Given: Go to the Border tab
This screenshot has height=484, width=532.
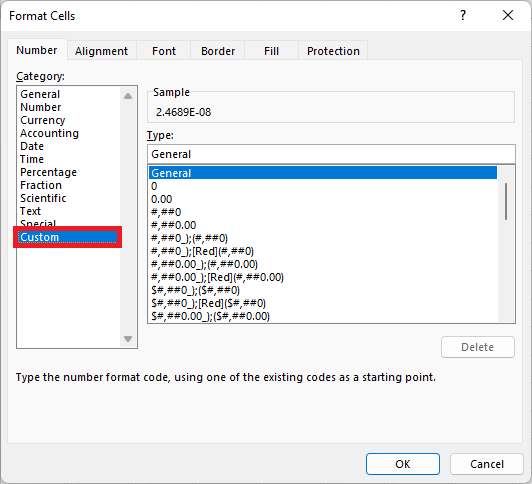Looking at the screenshot, I should (x=218, y=51).
